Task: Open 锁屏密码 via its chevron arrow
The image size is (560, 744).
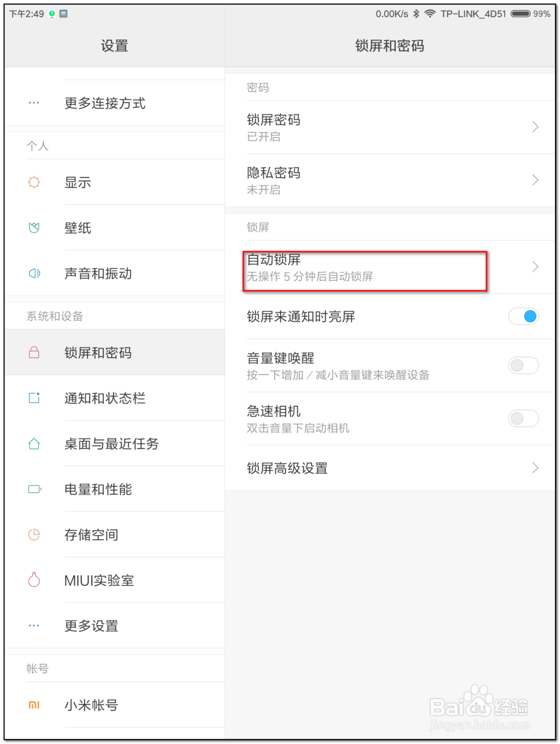Action: tap(535, 127)
